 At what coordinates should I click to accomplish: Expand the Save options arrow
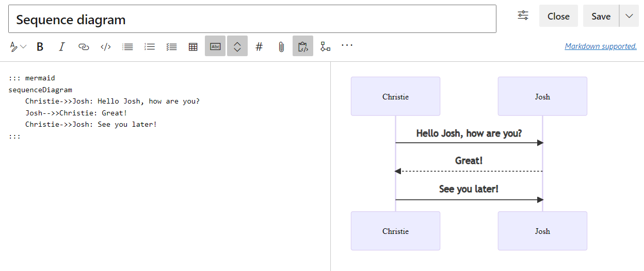629,16
